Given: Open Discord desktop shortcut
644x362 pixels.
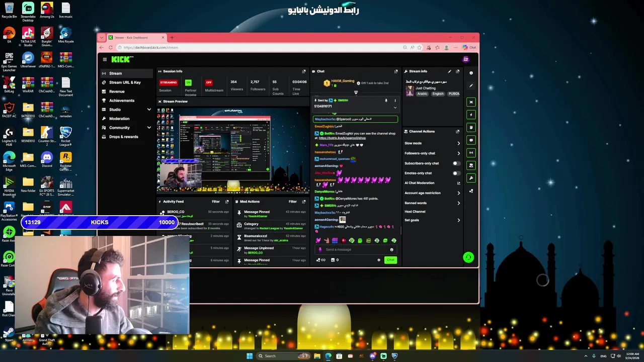Looking at the screenshot, I should (x=47, y=160).
